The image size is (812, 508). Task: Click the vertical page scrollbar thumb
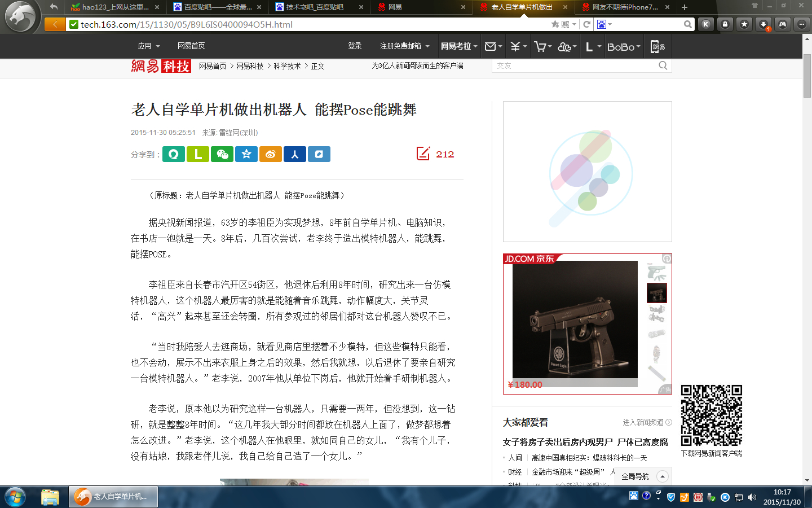point(807,76)
